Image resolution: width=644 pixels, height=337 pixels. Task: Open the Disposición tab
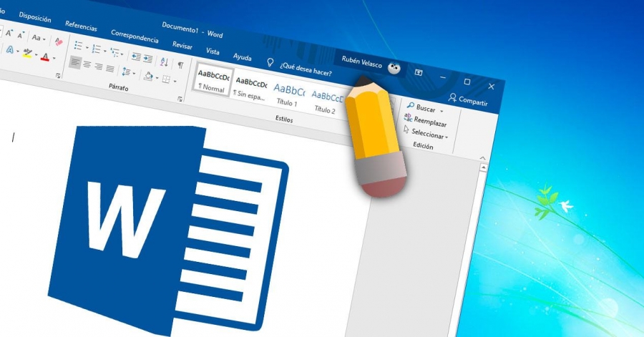tap(35, 17)
